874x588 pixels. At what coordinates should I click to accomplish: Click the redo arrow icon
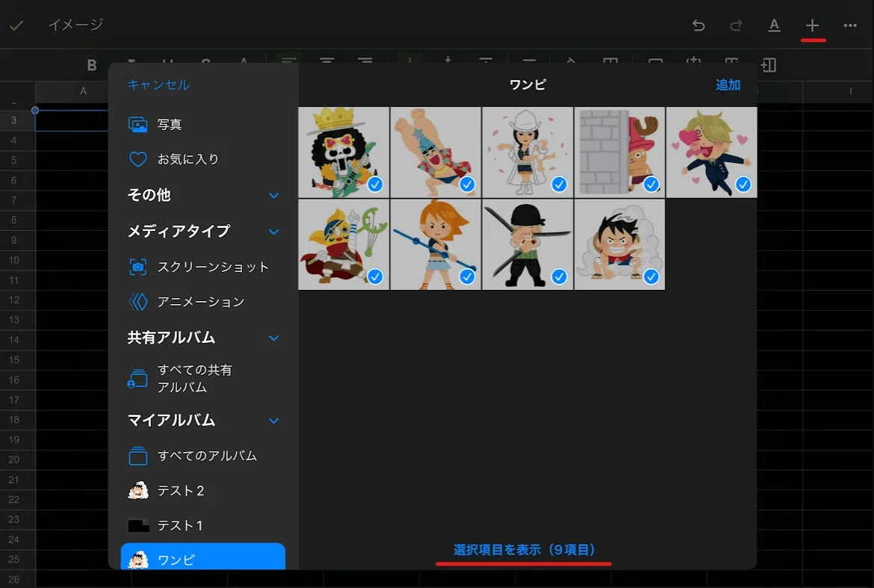737,25
